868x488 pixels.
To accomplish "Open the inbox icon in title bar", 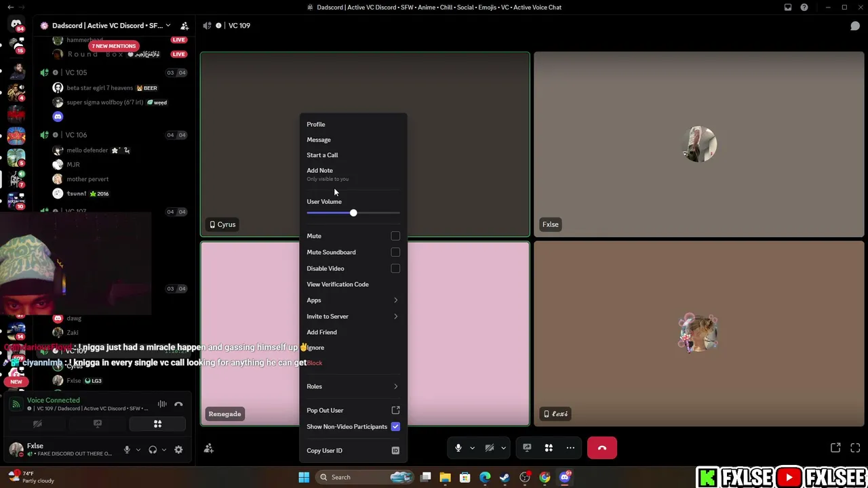I will [788, 7].
